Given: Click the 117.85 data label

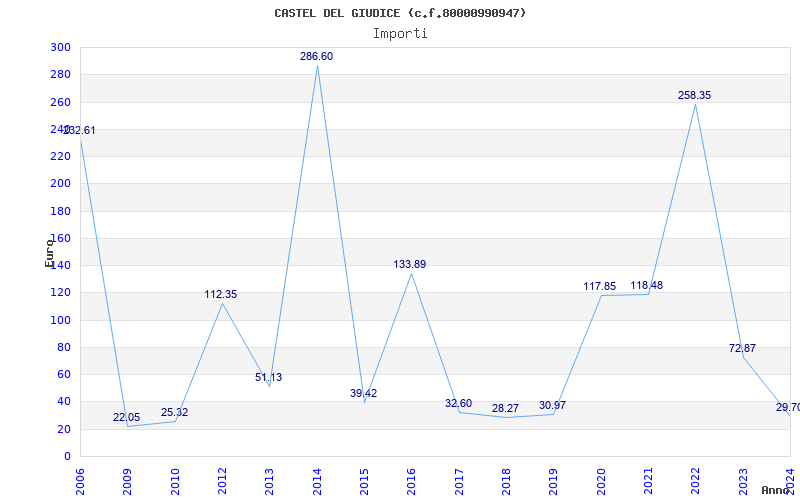Looking at the screenshot, I should pos(600,287).
